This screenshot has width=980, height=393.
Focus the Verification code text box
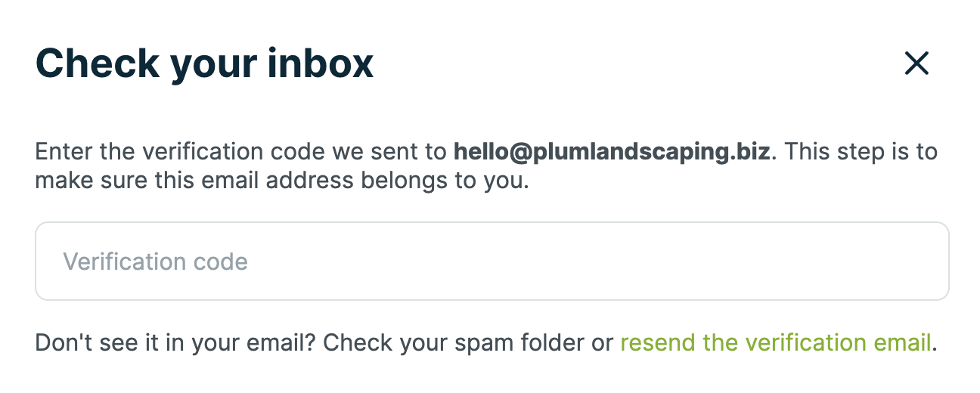492,261
